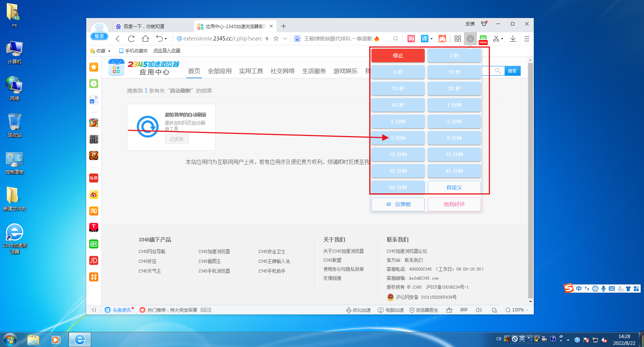Open the scissors screenshot tool
The image size is (644, 347).
[x=496, y=39]
